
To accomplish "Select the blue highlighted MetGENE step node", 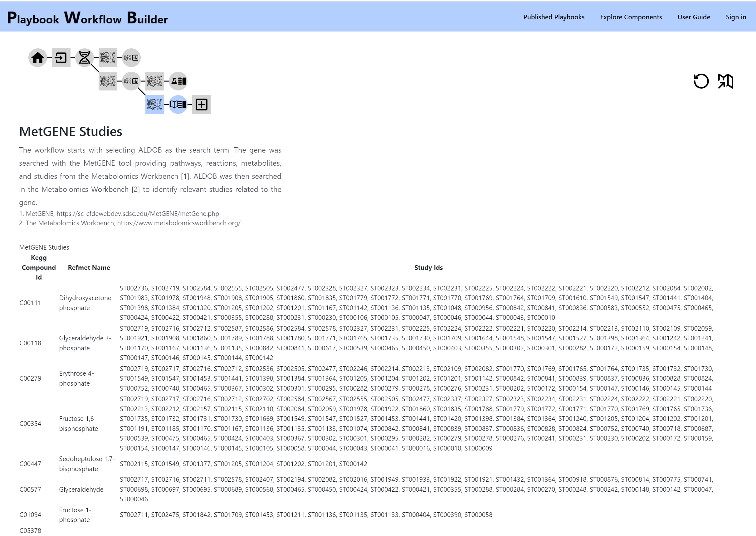I will (155, 105).
